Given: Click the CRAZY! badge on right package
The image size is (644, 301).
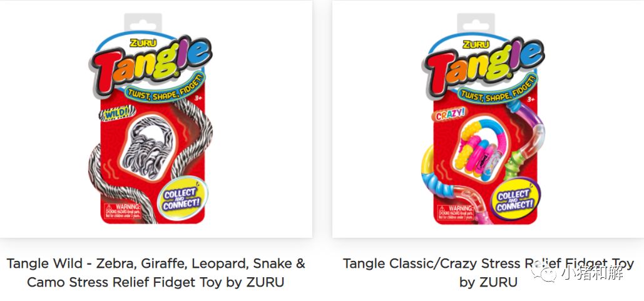Looking at the screenshot, I should (450, 114).
